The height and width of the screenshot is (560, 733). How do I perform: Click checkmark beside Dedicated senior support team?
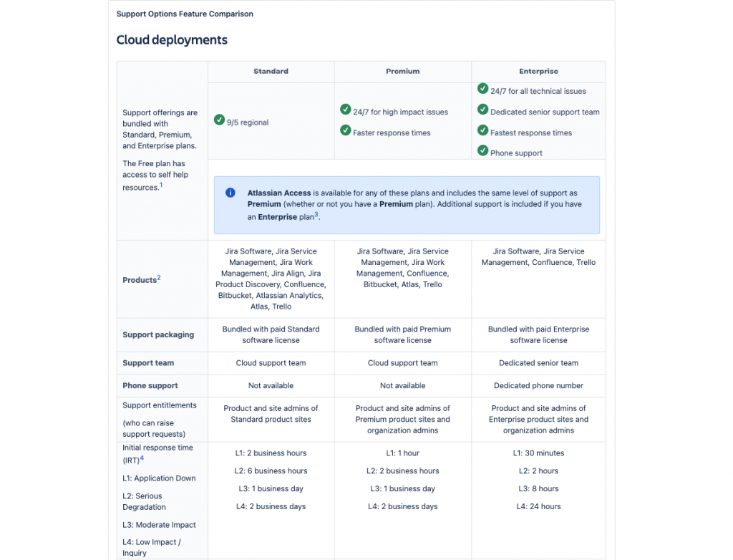(x=482, y=110)
